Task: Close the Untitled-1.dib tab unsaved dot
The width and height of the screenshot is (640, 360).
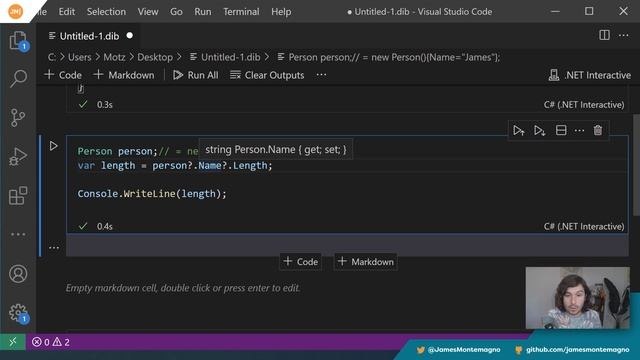Action: pyautogui.click(x=130, y=36)
